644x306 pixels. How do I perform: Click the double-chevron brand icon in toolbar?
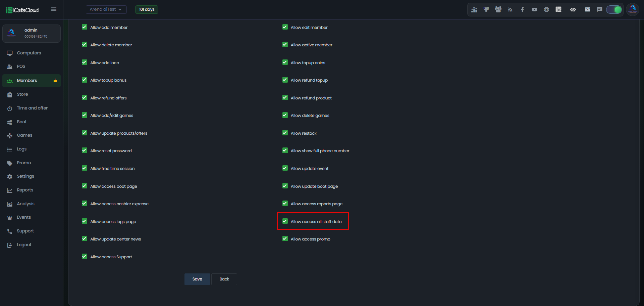click(x=573, y=10)
